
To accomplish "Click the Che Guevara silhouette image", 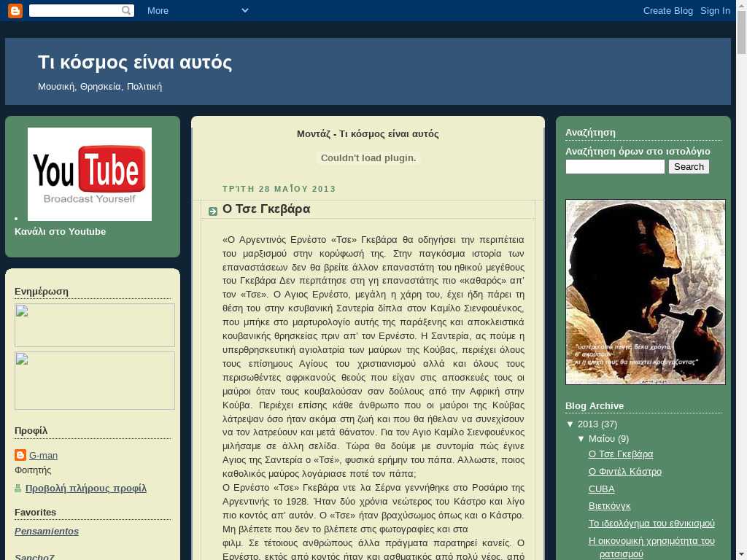I will pyautogui.click(x=645, y=292).
